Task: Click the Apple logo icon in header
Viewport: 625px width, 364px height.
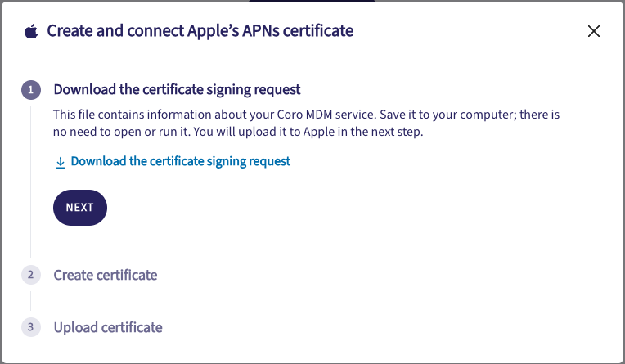Action: [31, 31]
